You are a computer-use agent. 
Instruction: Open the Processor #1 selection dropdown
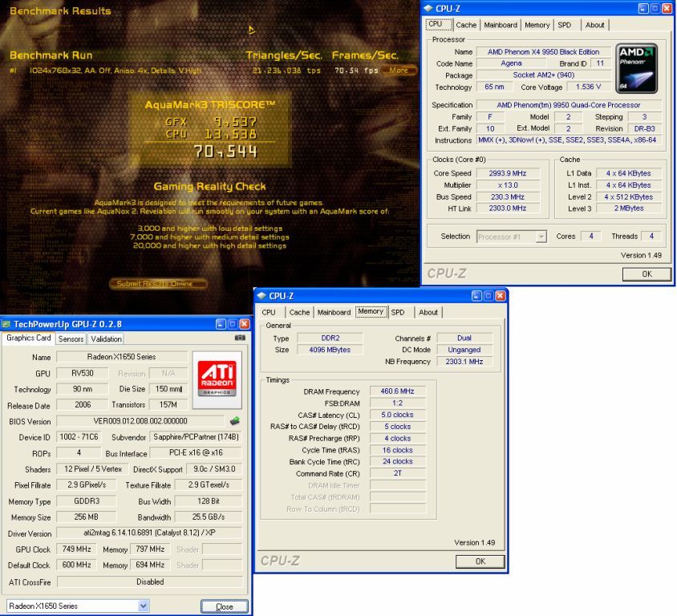pos(541,237)
